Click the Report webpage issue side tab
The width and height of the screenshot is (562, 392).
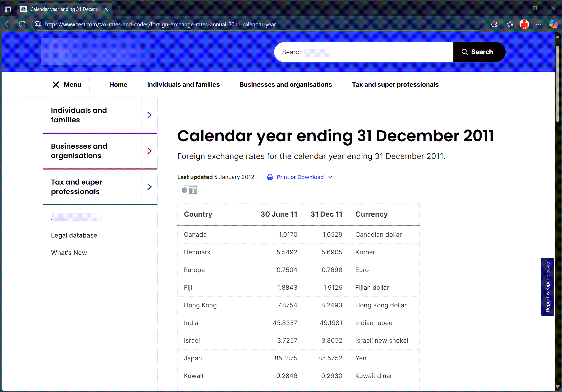click(x=548, y=287)
